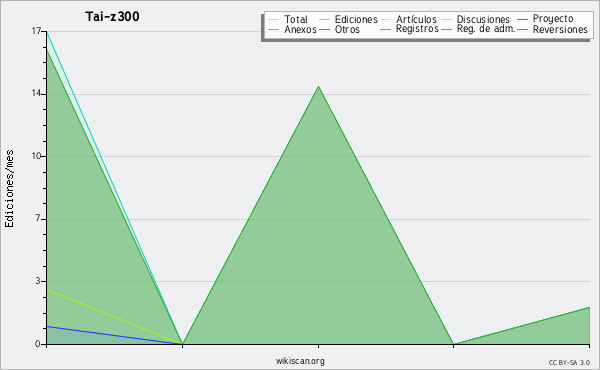This screenshot has width=600, height=370.
Task: Click the purple Otros legend line swatch
Action: tap(324, 29)
